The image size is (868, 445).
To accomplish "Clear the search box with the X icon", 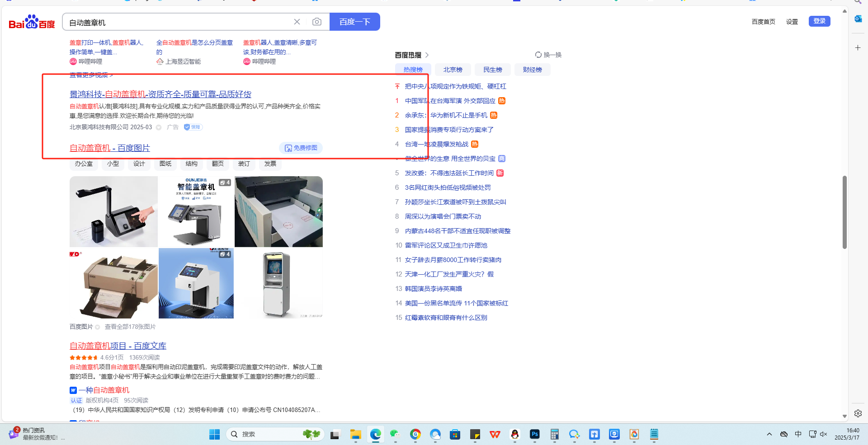I will (297, 22).
